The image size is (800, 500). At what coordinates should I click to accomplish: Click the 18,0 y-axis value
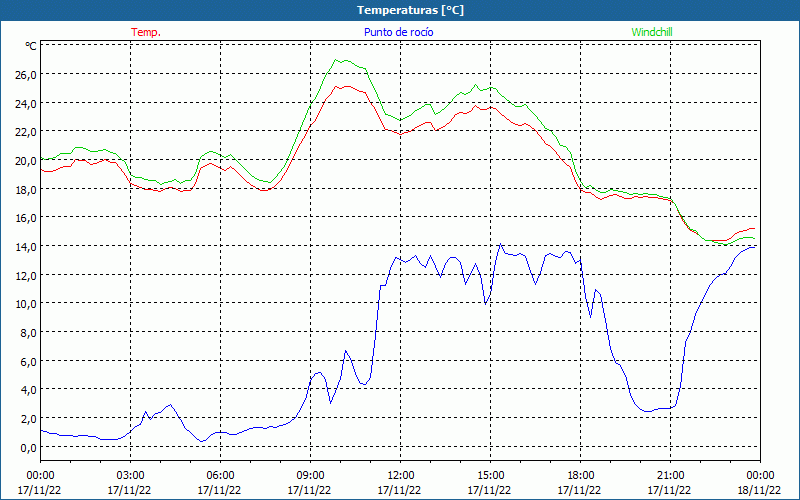pyautogui.click(x=26, y=189)
